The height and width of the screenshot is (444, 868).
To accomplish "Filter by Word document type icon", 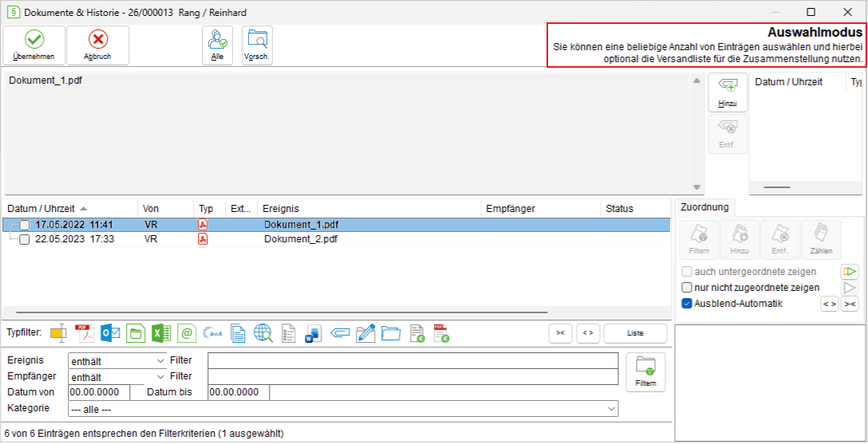I will pos(314,333).
